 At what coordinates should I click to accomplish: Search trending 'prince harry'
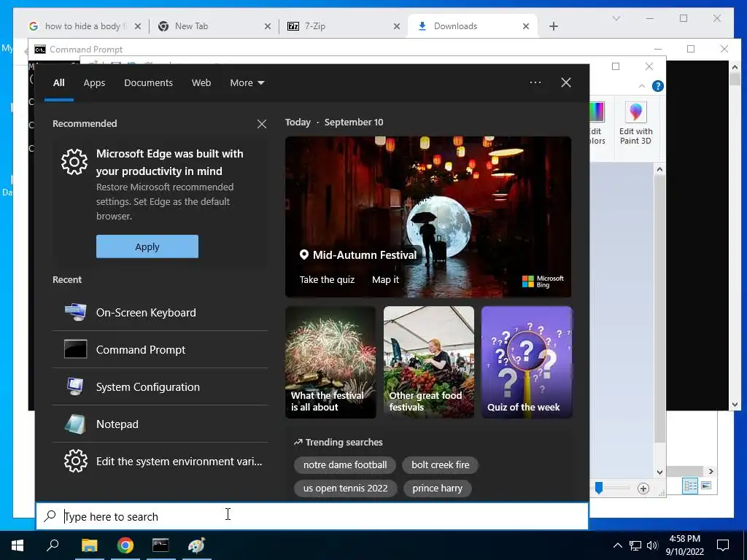pos(438,488)
